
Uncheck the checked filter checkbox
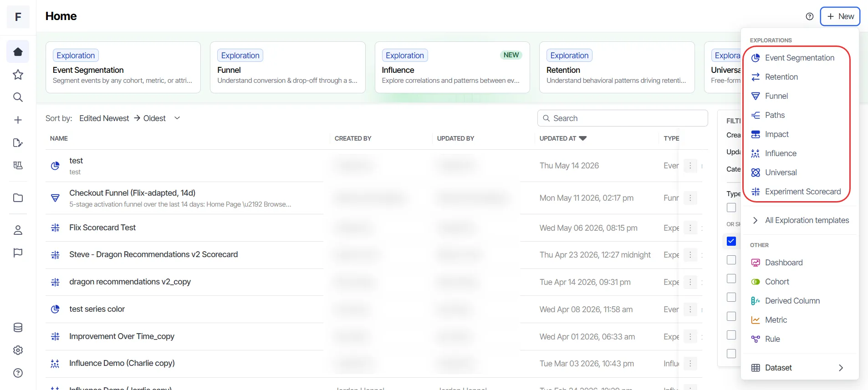click(x=731, y=241)
